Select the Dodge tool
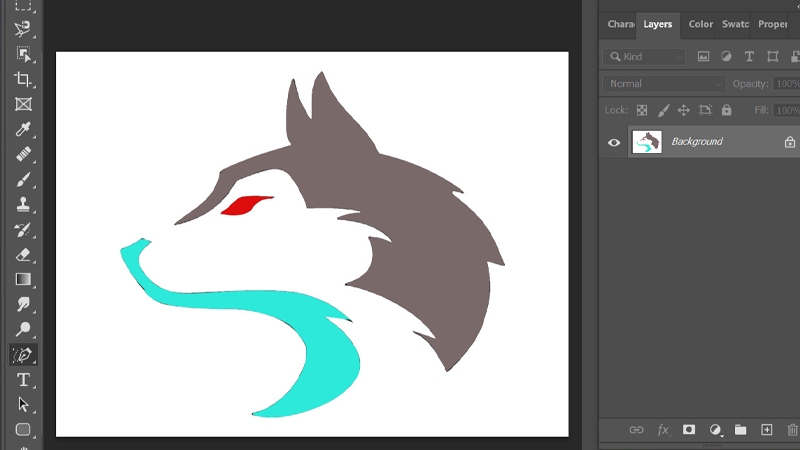 [x=23, y=330]
